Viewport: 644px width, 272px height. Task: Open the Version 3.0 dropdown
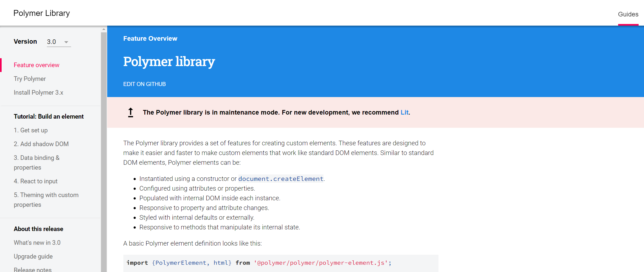click(x=59, y=42)
